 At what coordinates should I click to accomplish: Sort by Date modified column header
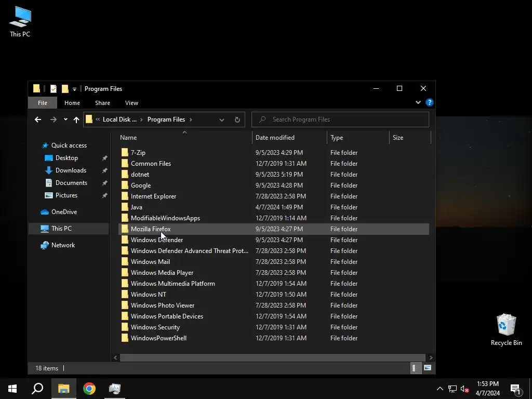tap(290, 137)
